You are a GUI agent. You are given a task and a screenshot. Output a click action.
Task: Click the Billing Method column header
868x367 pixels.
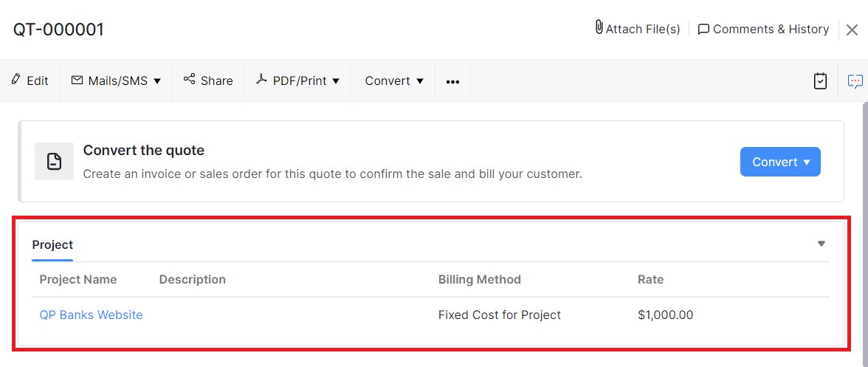(x=480, y=279)
